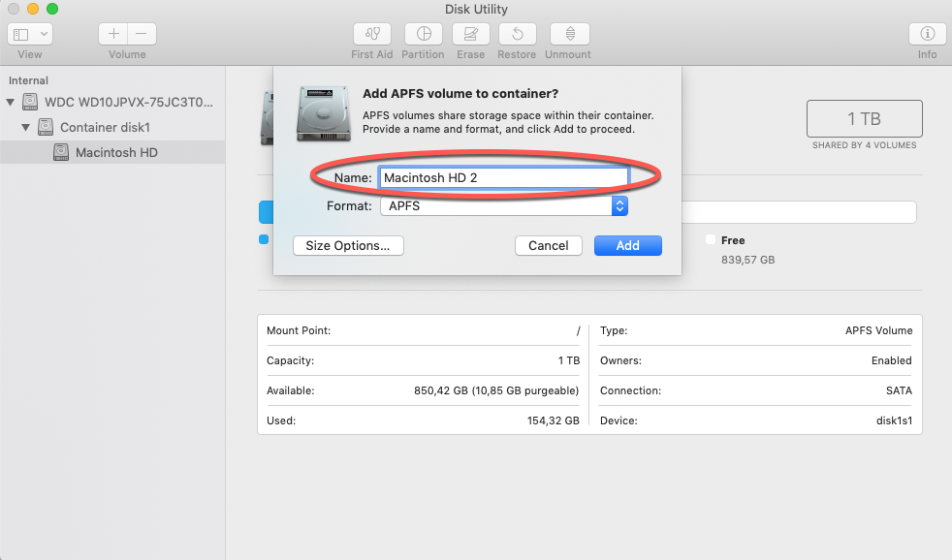
Task: Click the Add button
Action: tap(627, 245)
